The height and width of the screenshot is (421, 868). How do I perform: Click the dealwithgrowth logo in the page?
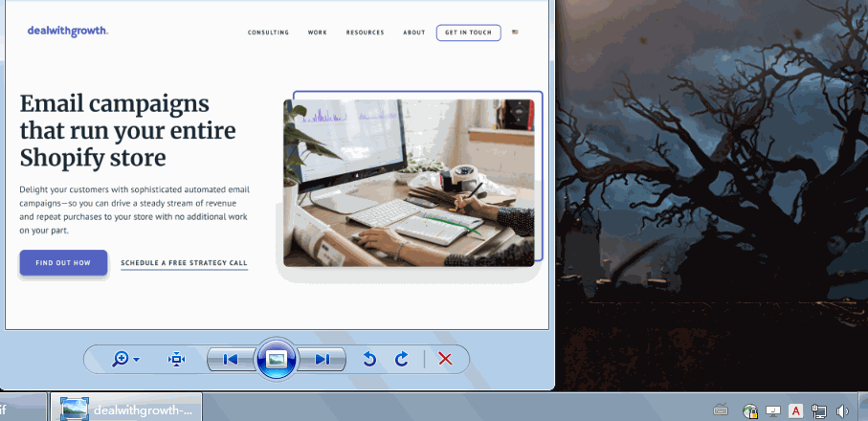(x=68, y=32)
